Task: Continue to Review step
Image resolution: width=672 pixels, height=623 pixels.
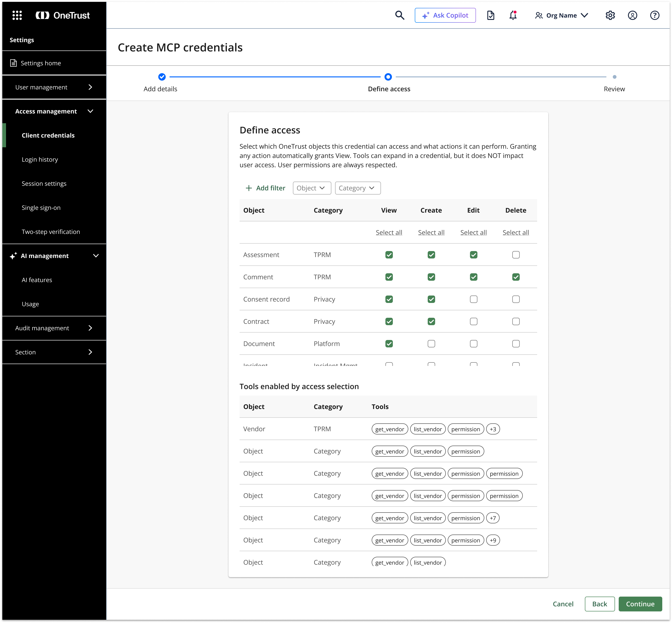Action: (640, 604)
